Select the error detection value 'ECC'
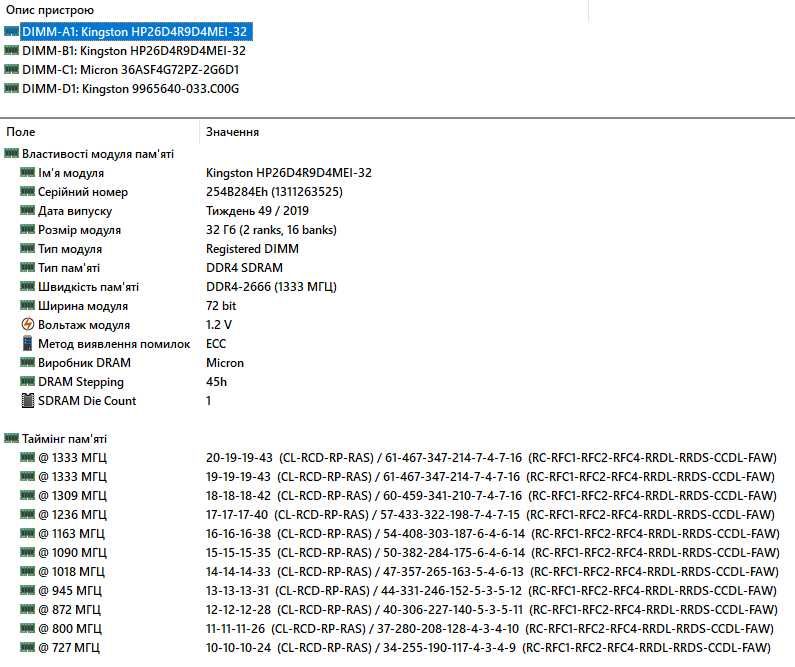 (x=216, y=344)
